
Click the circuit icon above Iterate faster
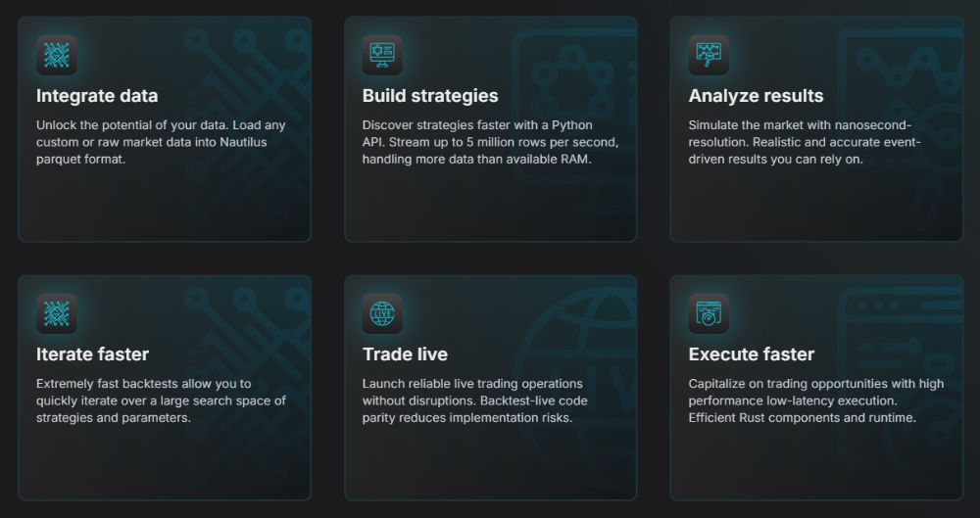pyautogui.click(x=57, y=313)
